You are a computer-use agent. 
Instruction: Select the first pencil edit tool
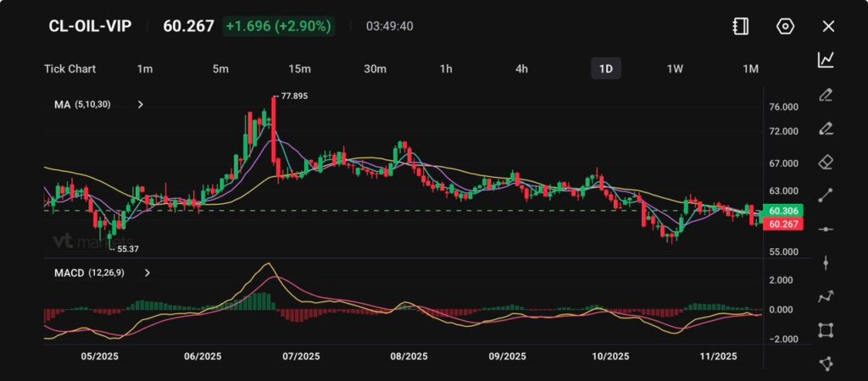coord(826,94)
